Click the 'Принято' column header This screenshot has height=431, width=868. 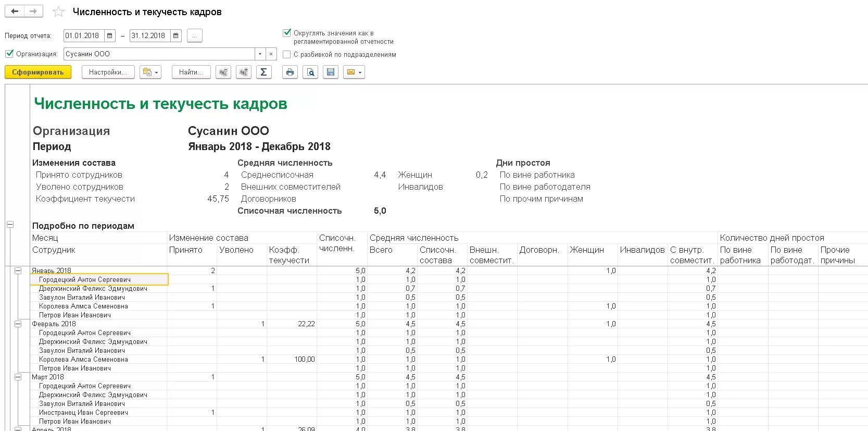pos(186,250)
